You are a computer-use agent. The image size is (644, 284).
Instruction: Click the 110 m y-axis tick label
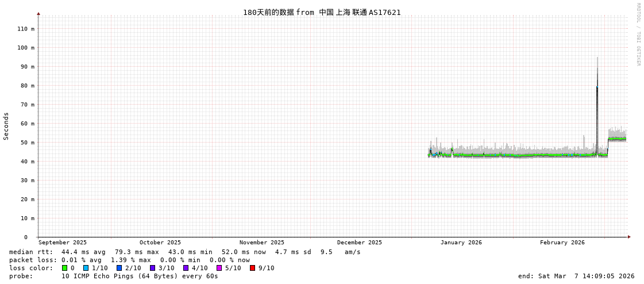coord(26,29)
